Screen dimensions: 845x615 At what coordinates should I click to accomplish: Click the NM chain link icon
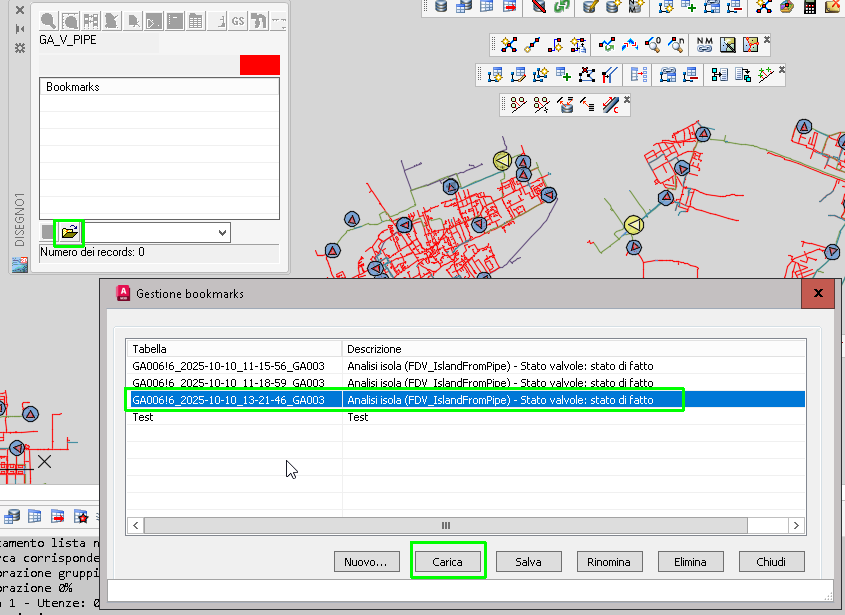[x=704, y=45]
